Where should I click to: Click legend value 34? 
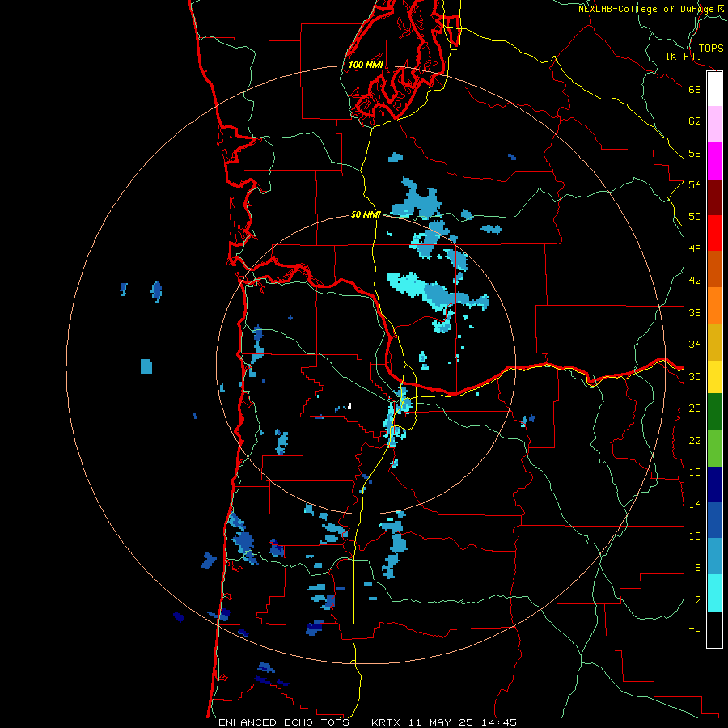[x=695, y=345]
